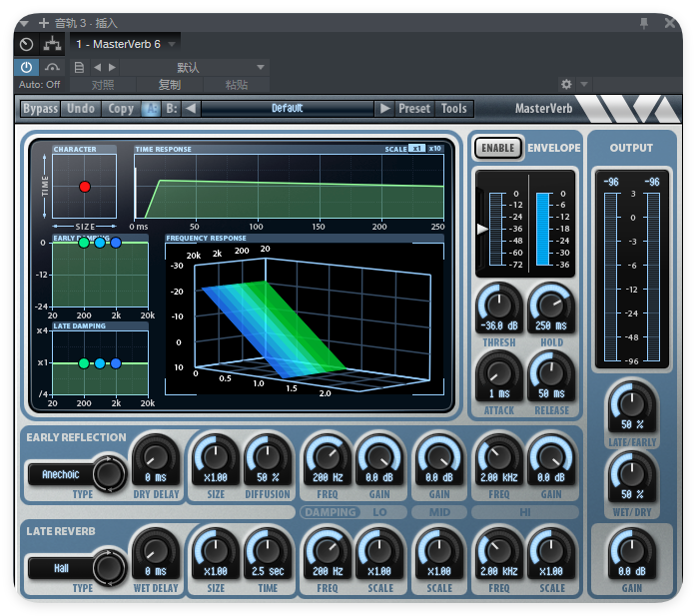Click the ATTACK 1 ms knob
696x616 pixels.
click(x=499, y=372)
